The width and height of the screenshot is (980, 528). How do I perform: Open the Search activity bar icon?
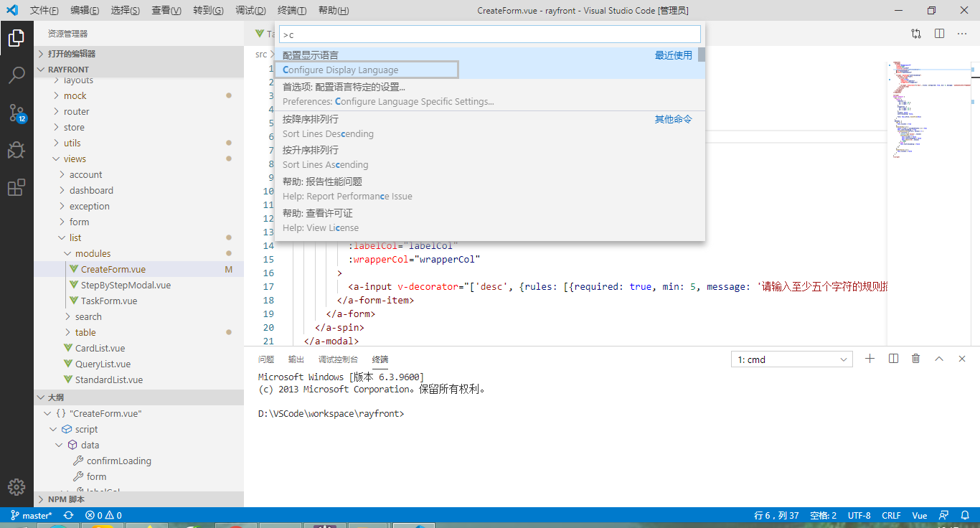[17, 75]
